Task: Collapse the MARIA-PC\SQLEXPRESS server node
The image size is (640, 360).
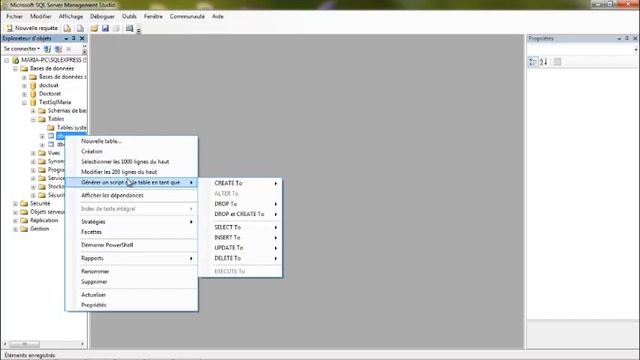Action: pyautogui.click(x=7, y=60)
